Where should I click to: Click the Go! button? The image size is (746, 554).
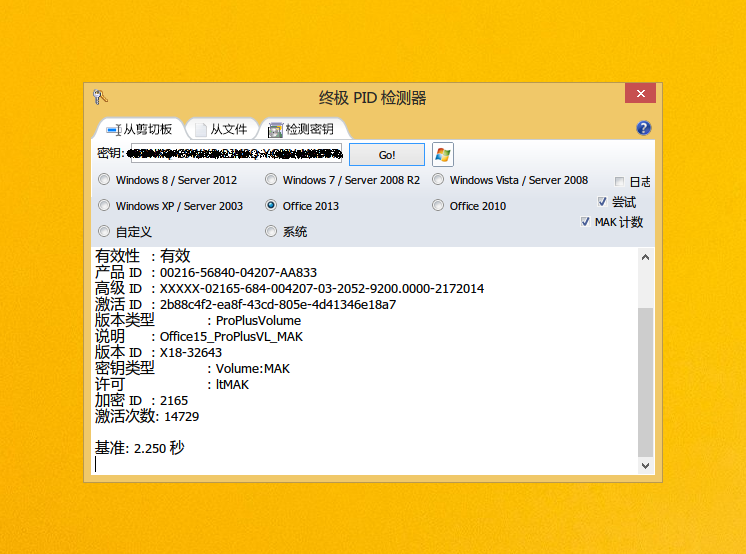pyautogui.click(x=387, y=155)
